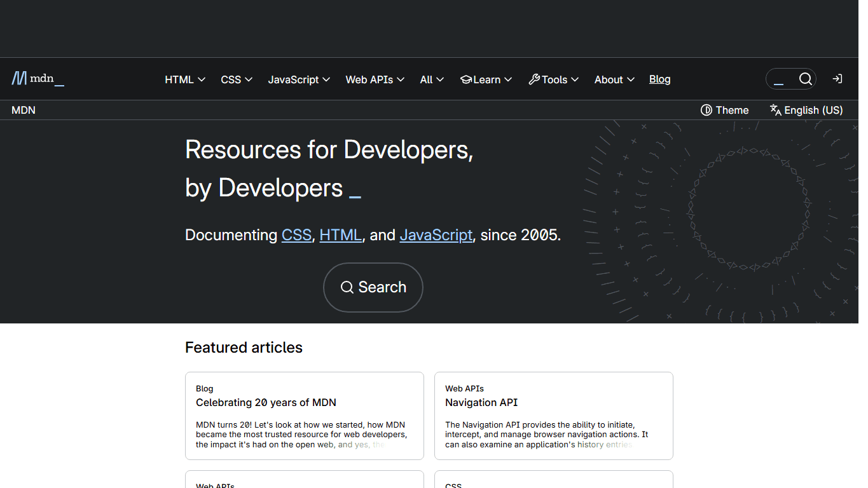Click the magnifier icon in hero Search button
The width and height of the screenshot is (868, 488).
tap(347, 287)
